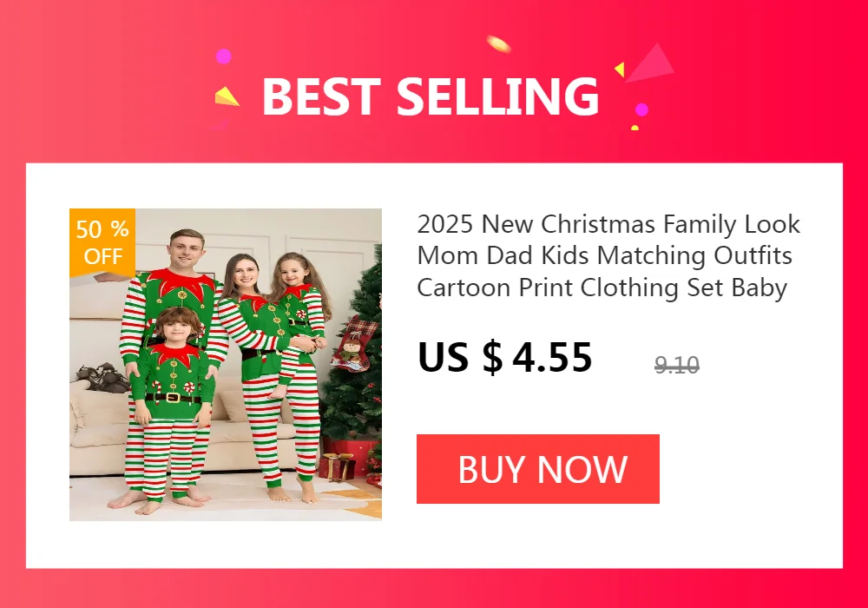Open the Christmas family pajamas product image
This screenshot has width=868, height=608.
tap(226, 364)
